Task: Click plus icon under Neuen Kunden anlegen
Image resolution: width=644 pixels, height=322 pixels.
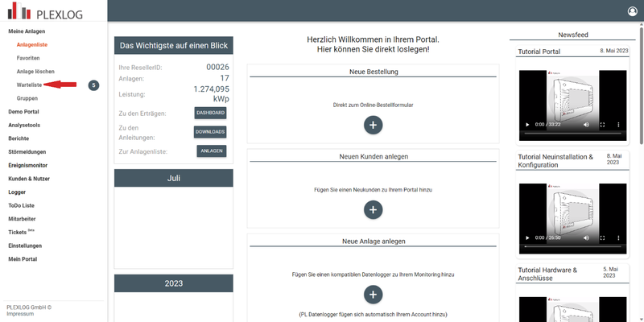Action: (373, 210)
